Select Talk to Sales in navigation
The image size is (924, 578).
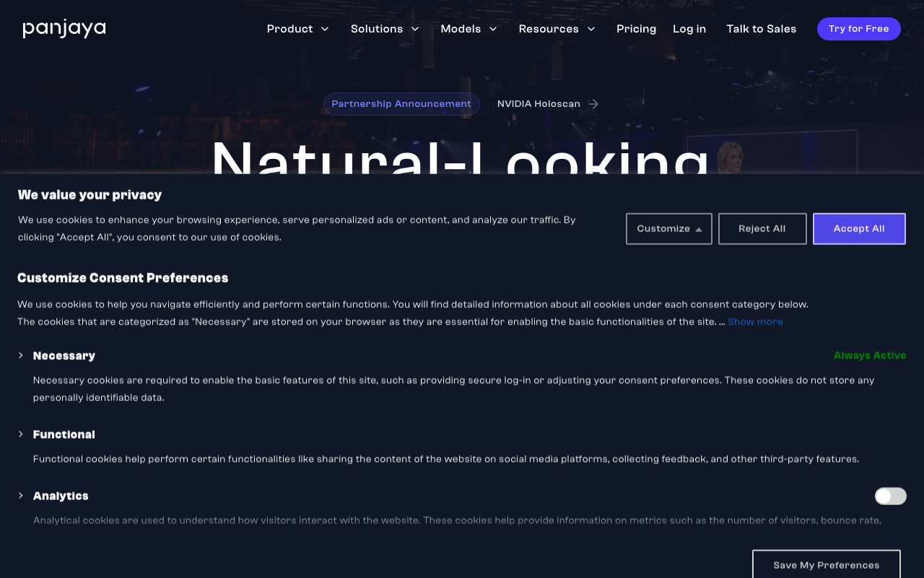761,29
